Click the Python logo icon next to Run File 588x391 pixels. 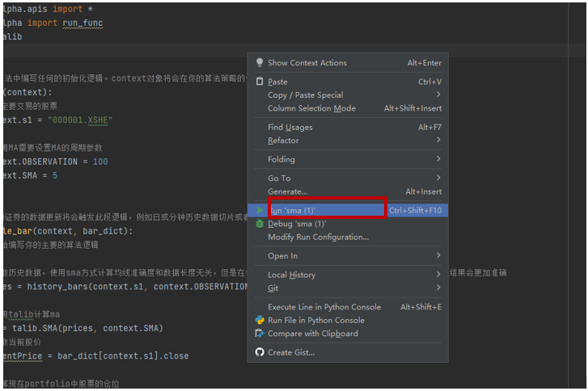click(260, 320)
